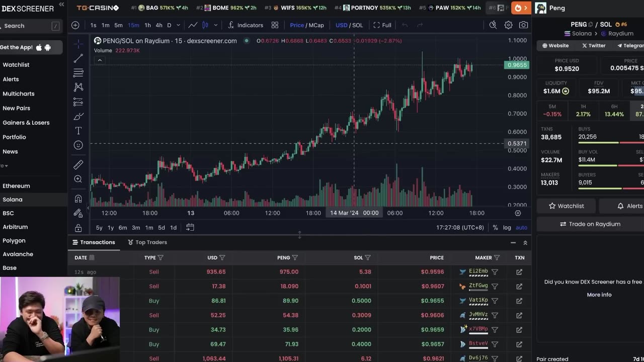Switch chart to Price view

click(x=297, y=25)
